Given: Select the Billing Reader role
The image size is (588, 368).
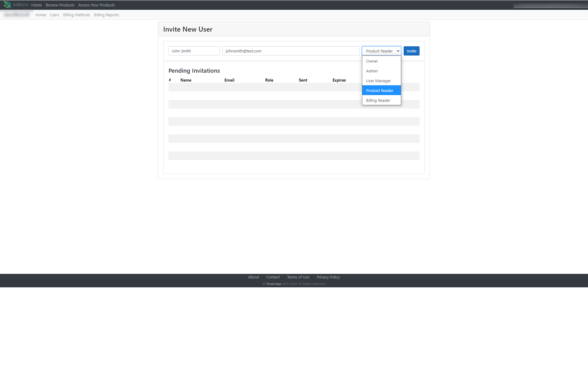Looking at the screenshot, I should 378,100.
